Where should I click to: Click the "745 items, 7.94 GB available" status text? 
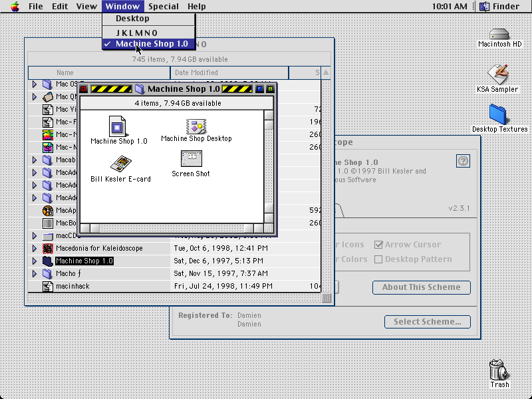point(180,59)
